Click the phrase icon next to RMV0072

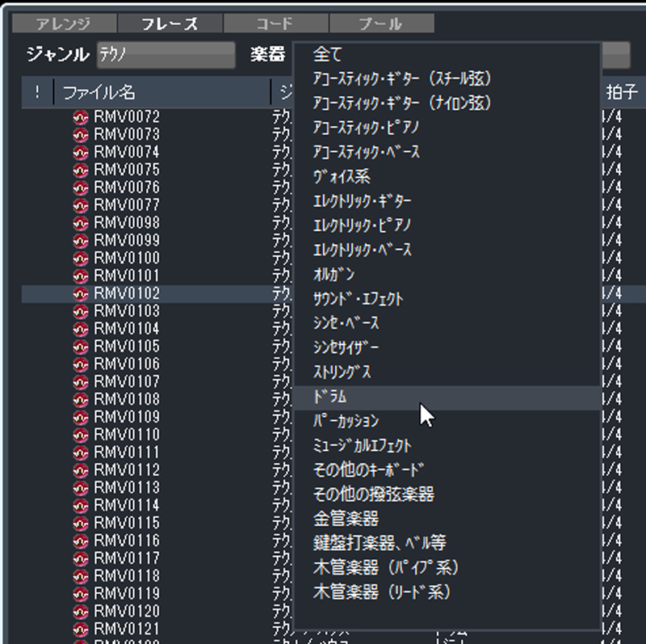[80, 117]
